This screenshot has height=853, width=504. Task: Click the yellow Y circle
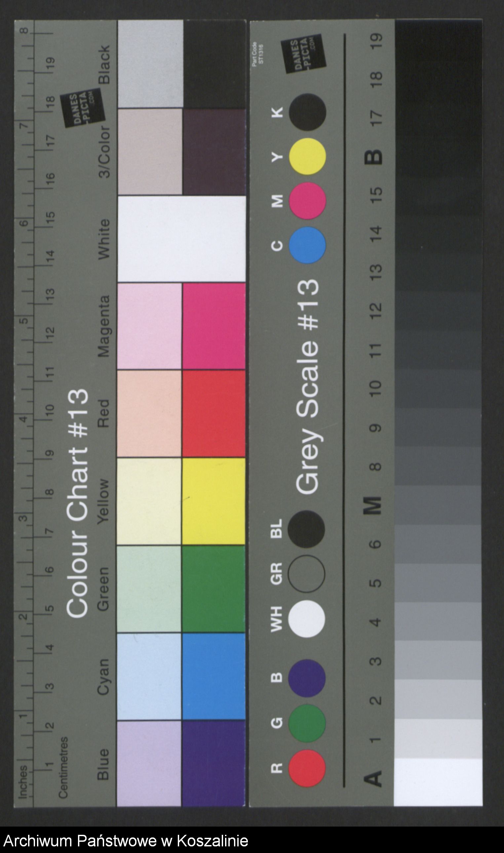[308, 157]
